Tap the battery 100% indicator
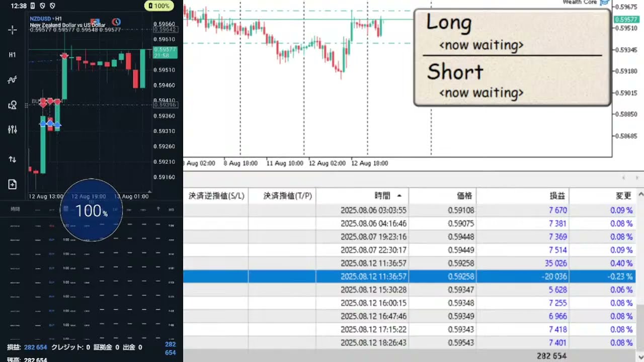Screen dimensions: 644x362 pos(159,6)
